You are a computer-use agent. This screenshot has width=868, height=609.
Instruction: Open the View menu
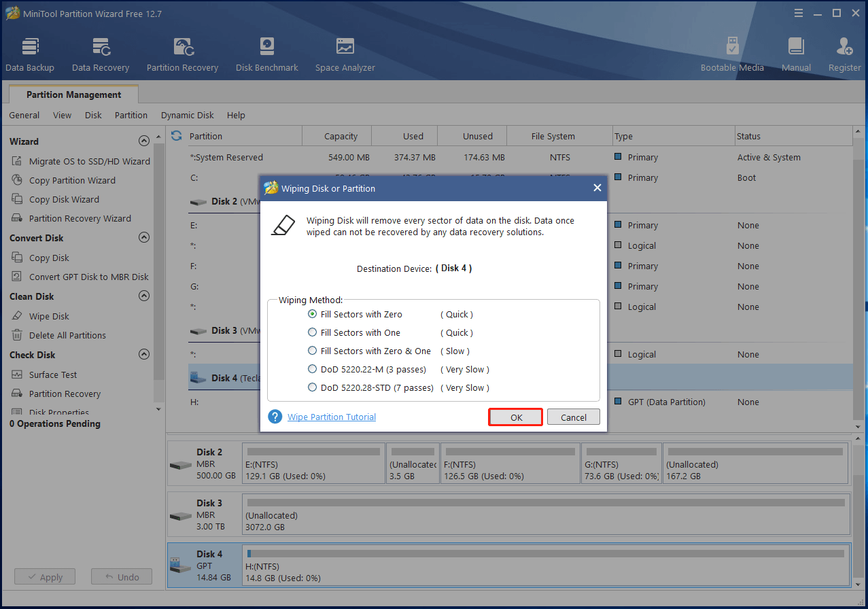pos(62,115)
